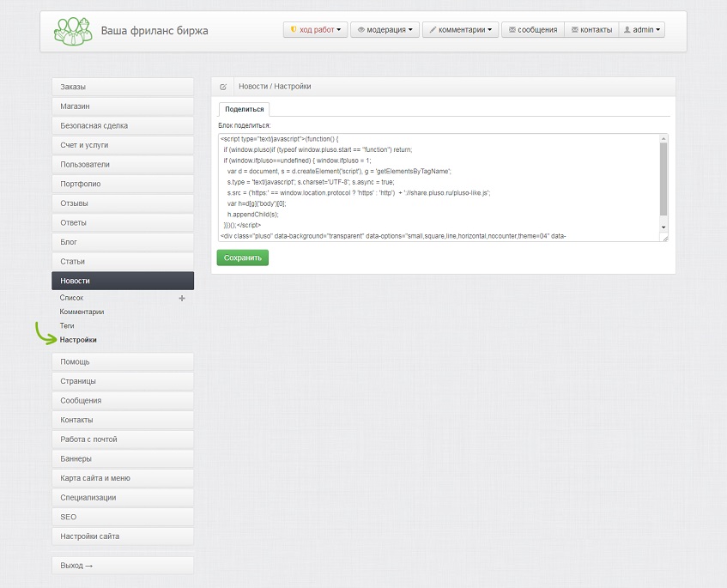727x588 pixels.
Task: Open Портфолио section
Action: point(123,184)
